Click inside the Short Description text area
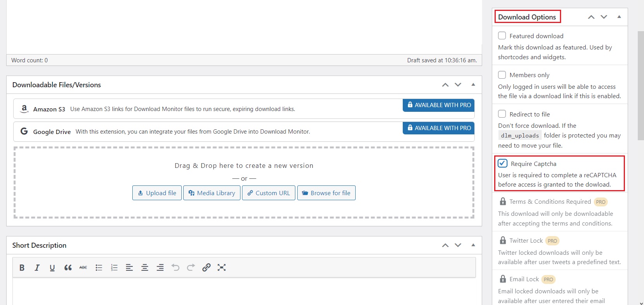This screenshot has width=644, height=305. [x=244, y=291]
